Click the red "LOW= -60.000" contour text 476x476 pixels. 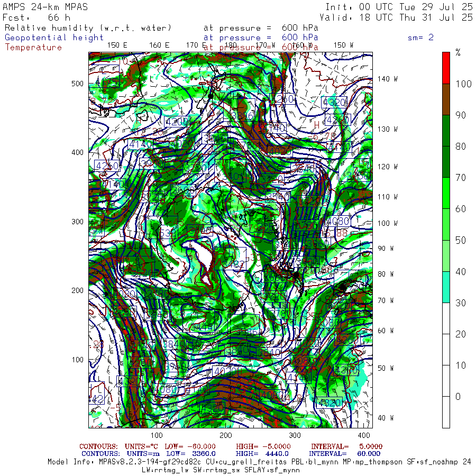click(190, 446)
